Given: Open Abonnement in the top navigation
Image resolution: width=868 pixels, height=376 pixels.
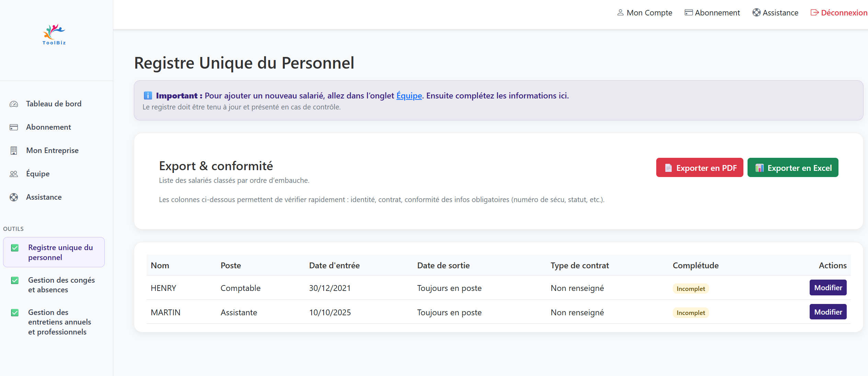Looking at the screenshot, I should point(712,13).
